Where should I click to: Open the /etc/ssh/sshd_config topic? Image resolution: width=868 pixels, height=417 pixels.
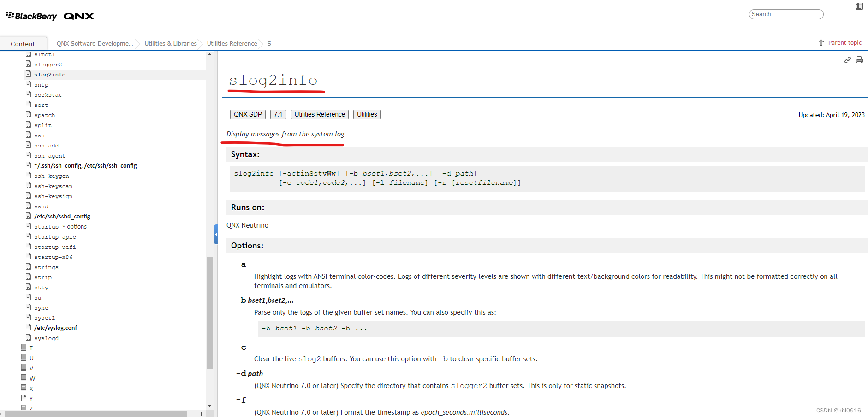62,216
